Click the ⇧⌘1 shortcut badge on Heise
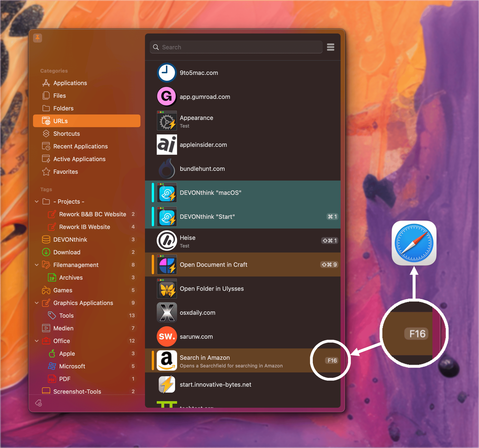Viewport: 479px width, 448px height. tap(330, 240)
